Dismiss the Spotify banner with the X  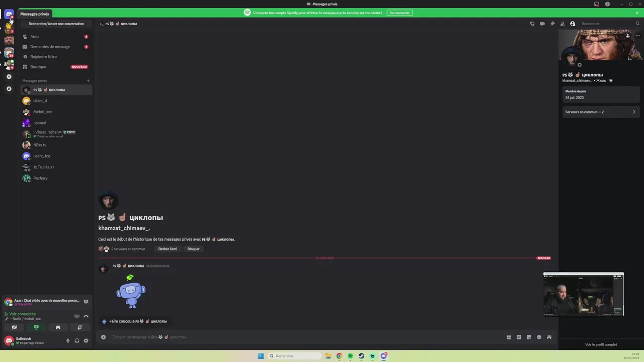637,13
